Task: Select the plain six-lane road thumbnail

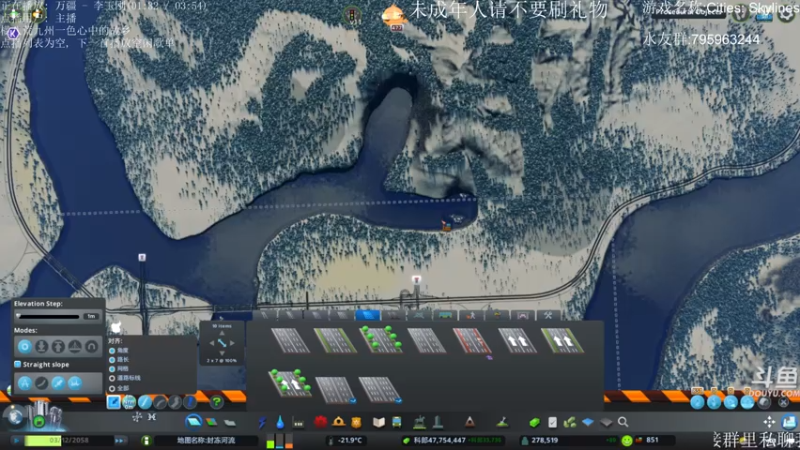Action: tap(290, 340)
